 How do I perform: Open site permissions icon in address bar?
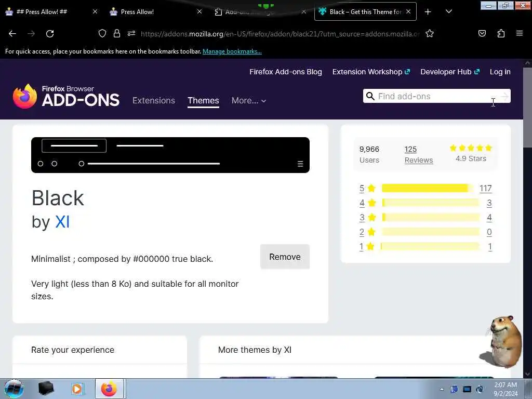point(131,33)
